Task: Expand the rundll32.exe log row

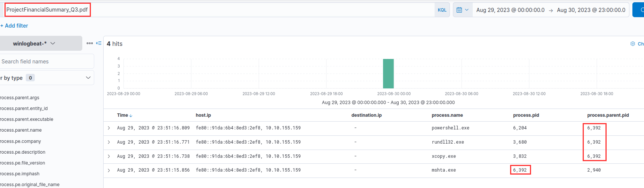Action: [109, 142]
